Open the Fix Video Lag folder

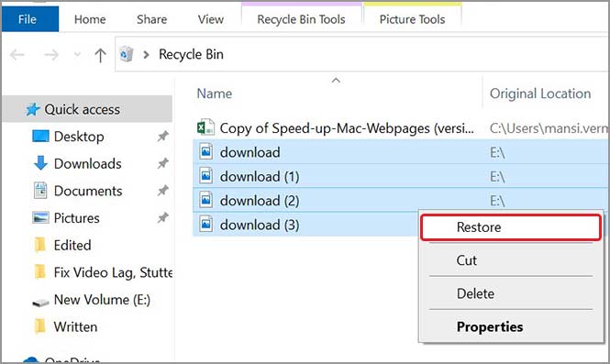coord(113,272)
